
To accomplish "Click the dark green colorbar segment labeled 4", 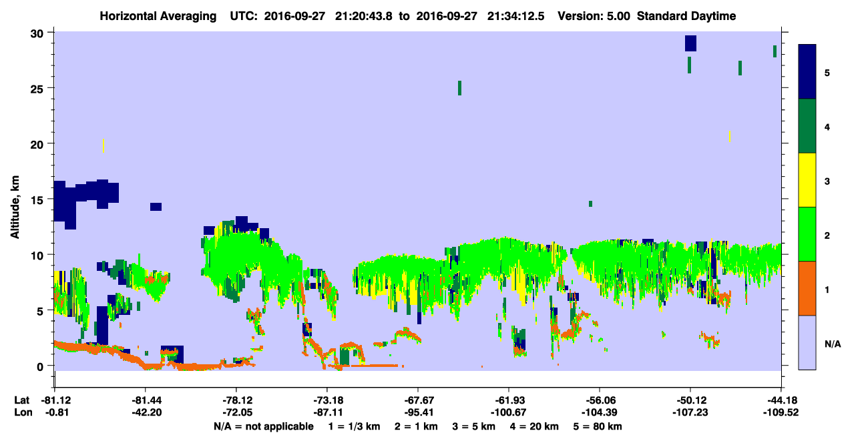I will [x=807, y=126].
